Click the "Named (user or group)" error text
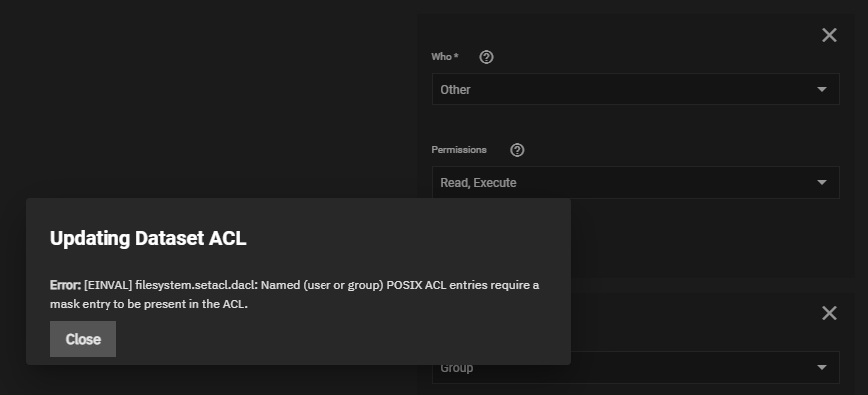The image size is (868, 395). 323,285
